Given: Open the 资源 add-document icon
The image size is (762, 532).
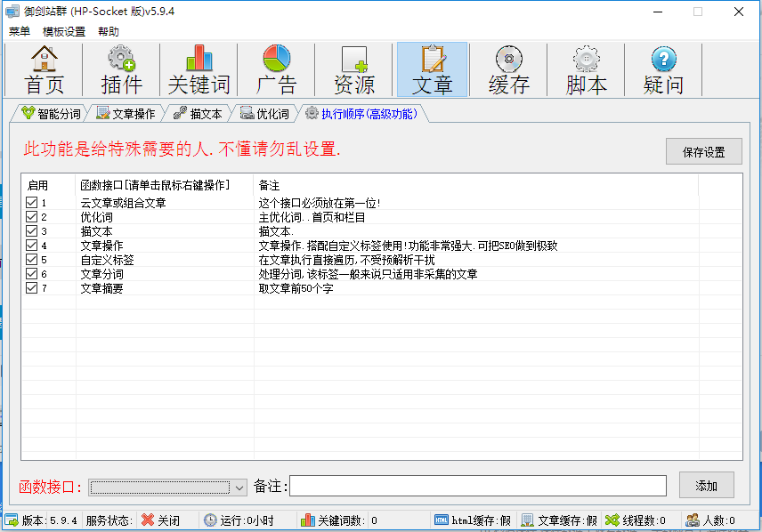Looking at the screenshot, I should pos(353,69).
